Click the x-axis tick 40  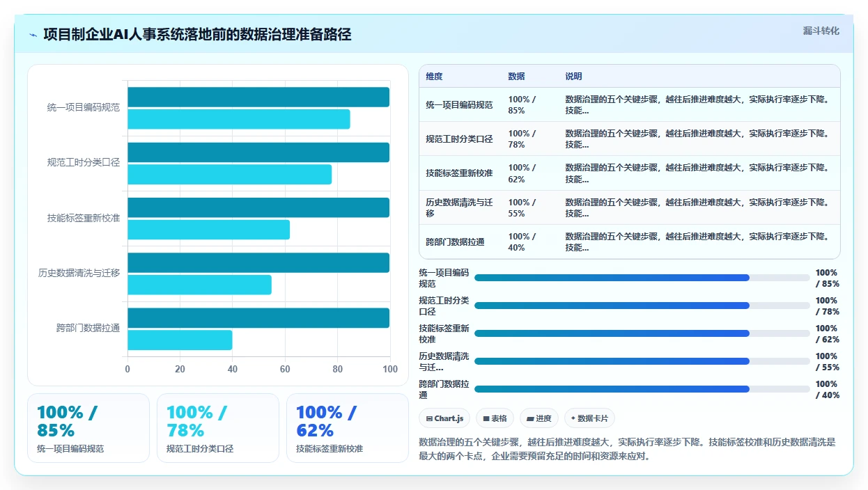(233, 369)
